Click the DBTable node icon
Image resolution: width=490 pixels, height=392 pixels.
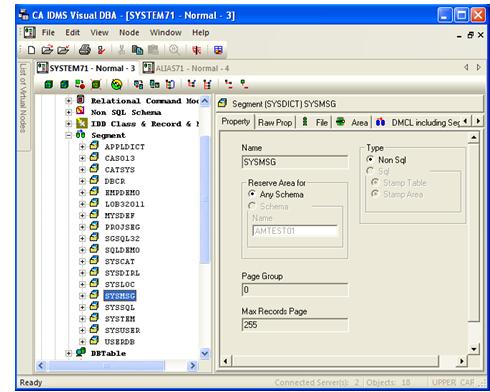coord(81,352)
